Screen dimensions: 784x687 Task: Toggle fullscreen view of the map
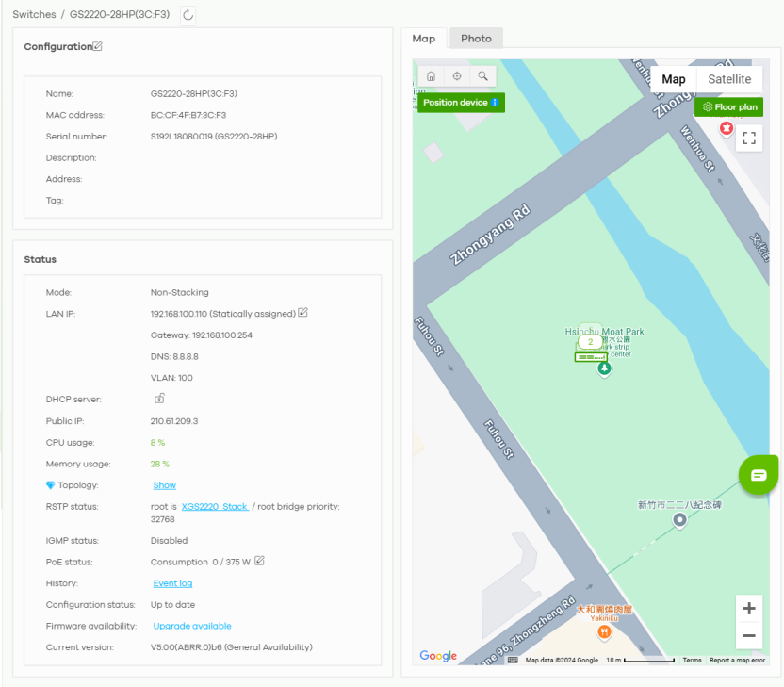749,139
